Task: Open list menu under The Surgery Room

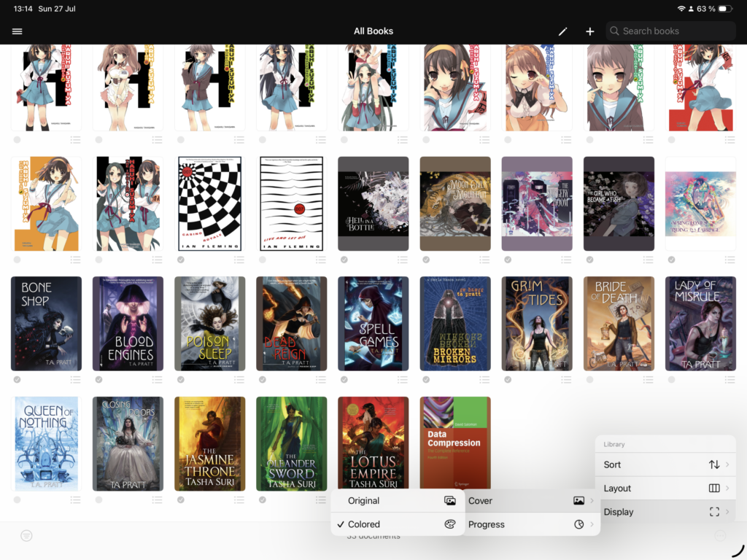Action: point(566,260)
